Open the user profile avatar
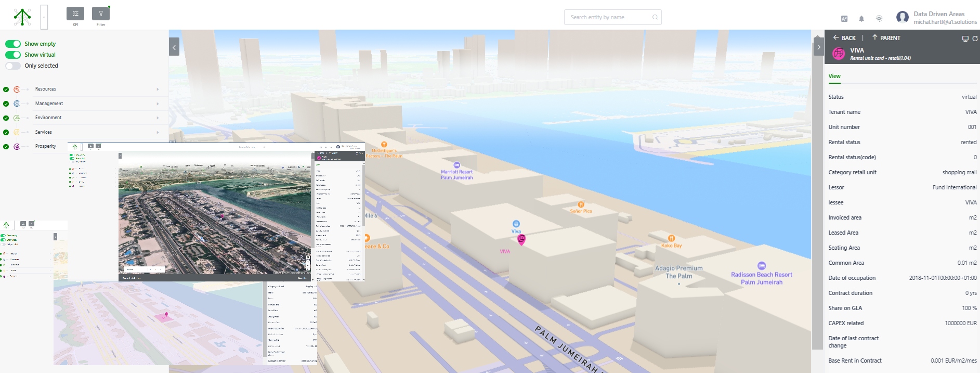 (x=903, y=17)
